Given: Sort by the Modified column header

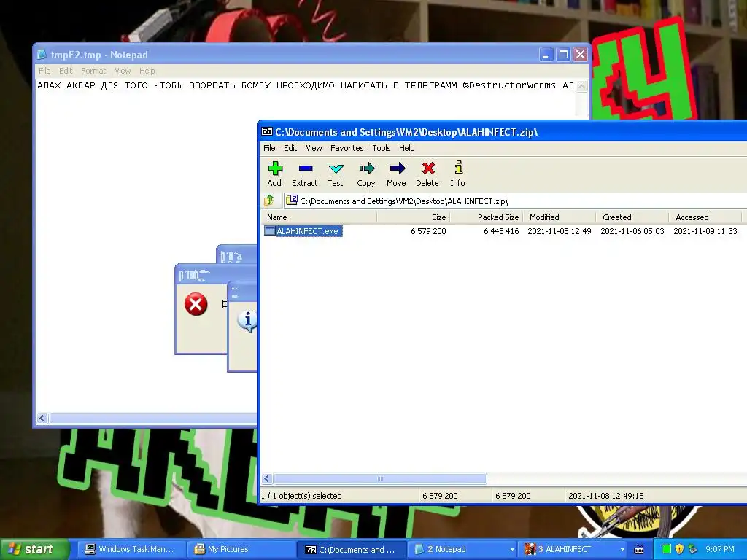Looking at the screenshot, I should [559, 217].
